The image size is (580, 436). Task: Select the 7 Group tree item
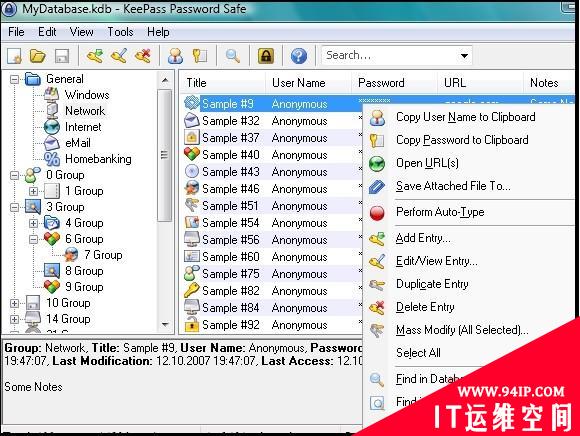coord(103,255)
